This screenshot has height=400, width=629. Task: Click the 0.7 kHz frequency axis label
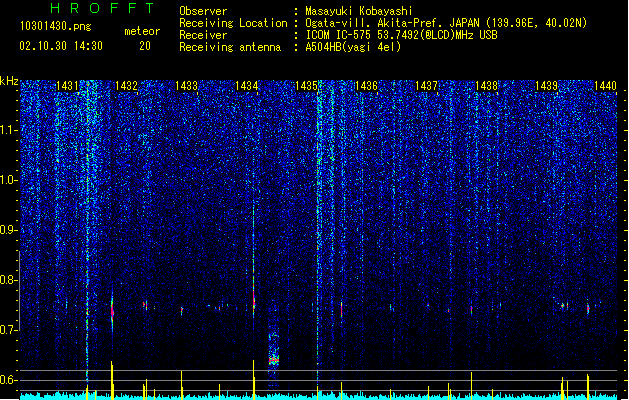(8, 330)
